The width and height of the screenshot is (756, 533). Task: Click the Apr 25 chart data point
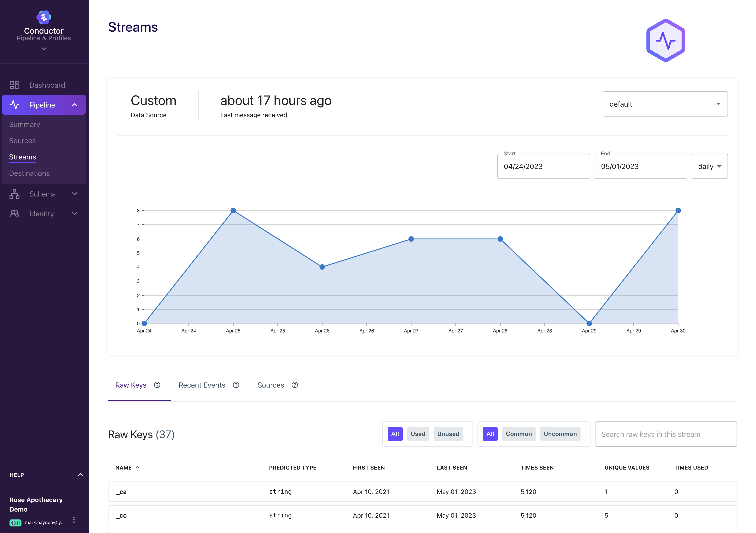233,210
